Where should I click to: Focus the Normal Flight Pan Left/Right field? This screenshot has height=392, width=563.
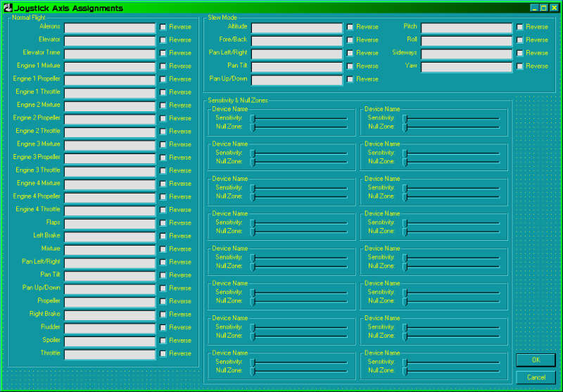(110, 263)
